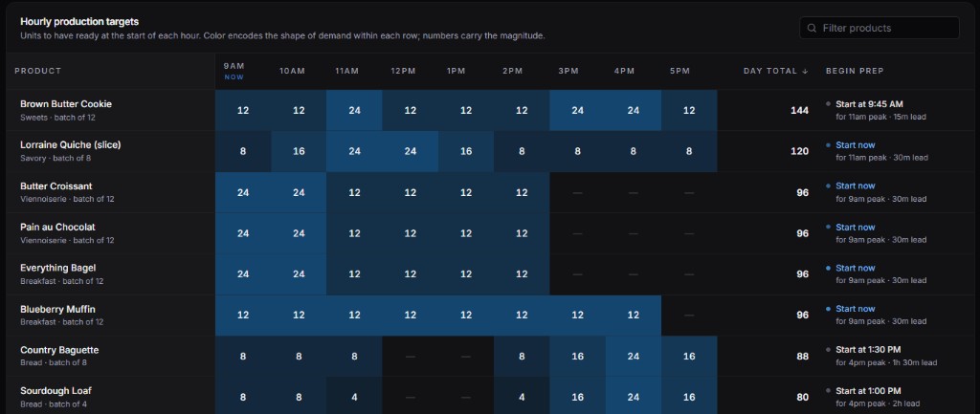Click the 5PM column header
Viewport: 980px width, 414px height.
679,71
